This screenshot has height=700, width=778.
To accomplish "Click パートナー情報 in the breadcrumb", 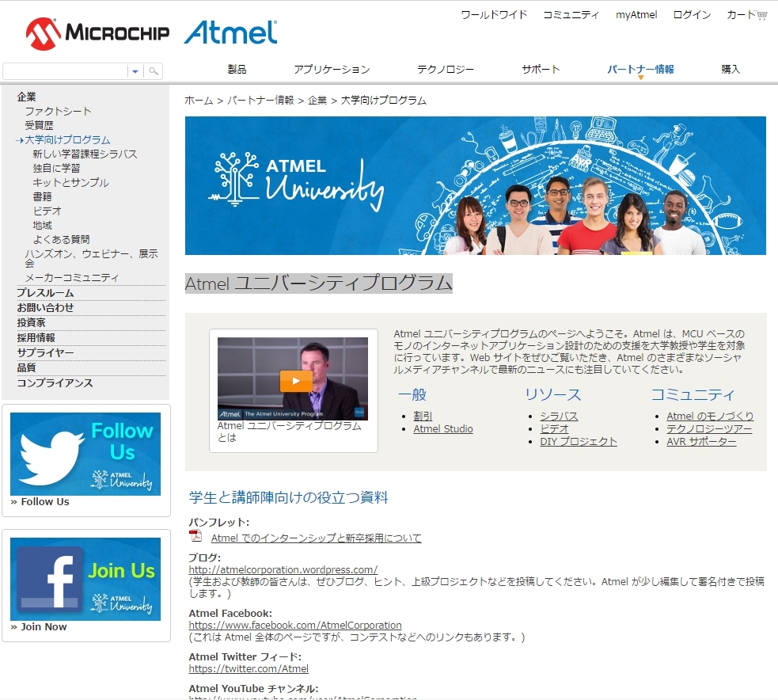I will tap(260, 101).
